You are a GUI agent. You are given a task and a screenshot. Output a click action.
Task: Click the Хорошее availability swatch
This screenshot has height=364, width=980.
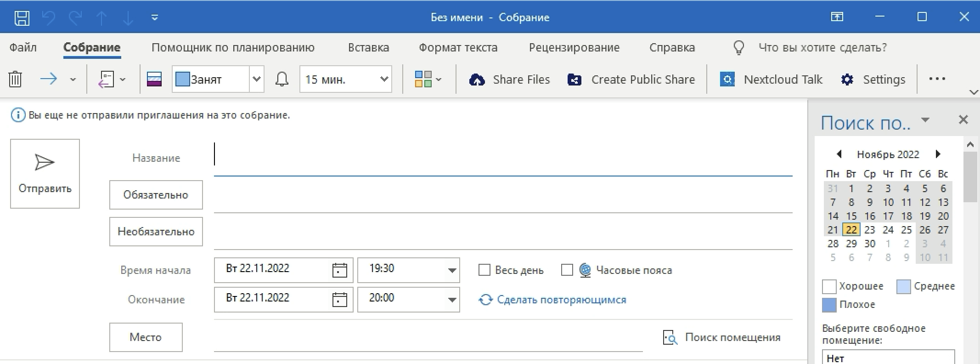[x=829, y=286]
